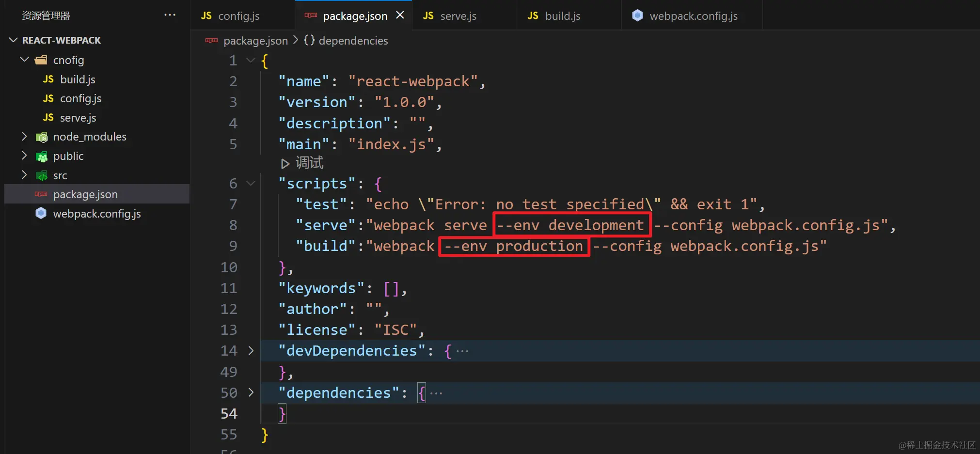
Task: Click the JS icon beside build.js in explorer
Action: click(48, 79)
